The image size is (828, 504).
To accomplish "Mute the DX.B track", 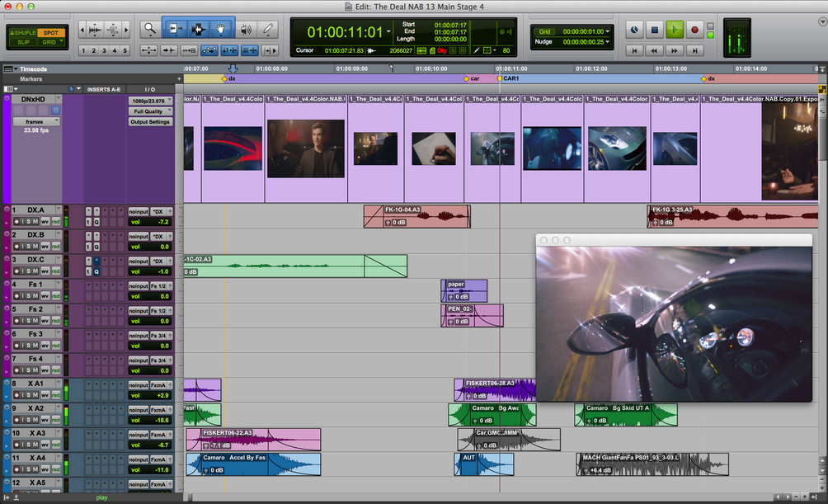I will click(35, 246).
